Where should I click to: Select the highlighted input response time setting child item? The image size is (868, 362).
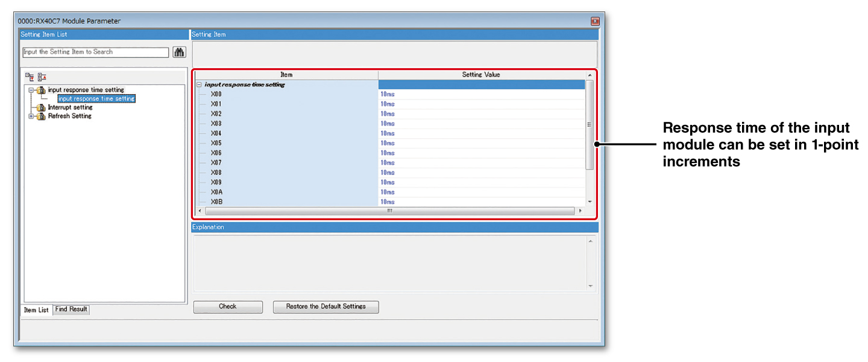pyautogui.click(x=96, y=98)
